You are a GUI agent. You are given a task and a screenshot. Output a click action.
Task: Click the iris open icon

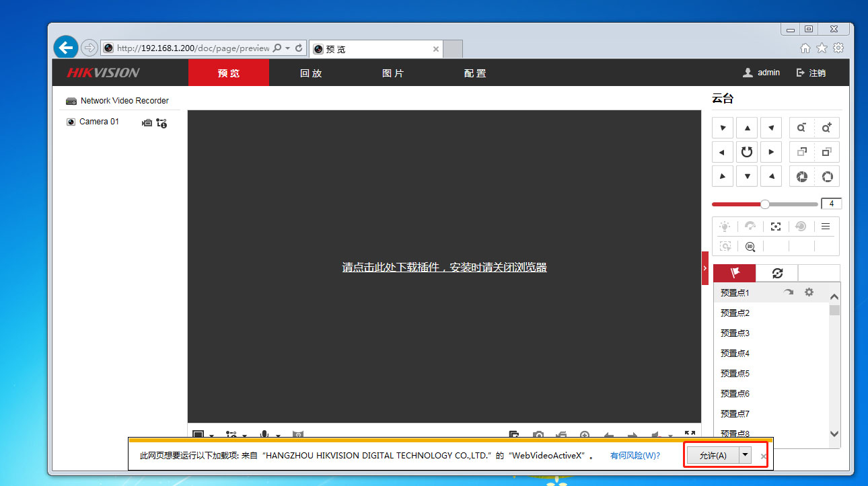[x=827, y=177]
